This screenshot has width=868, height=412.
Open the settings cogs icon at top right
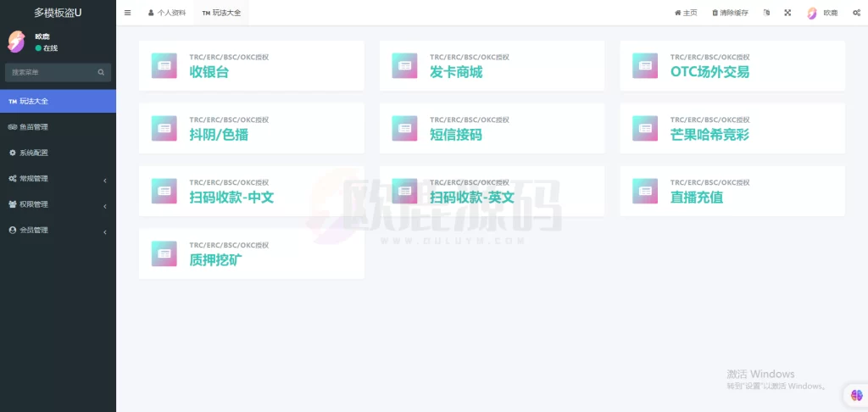click(x=856, y=13)
